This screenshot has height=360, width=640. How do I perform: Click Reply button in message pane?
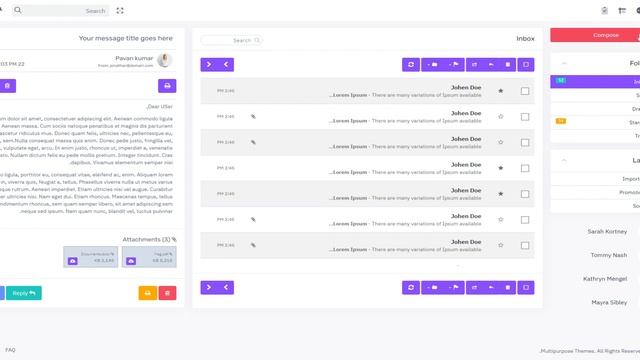(x=24, y=293)
